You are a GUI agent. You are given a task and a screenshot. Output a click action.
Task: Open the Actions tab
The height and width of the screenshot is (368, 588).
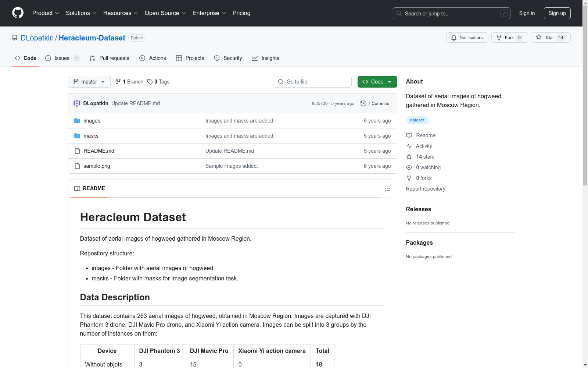click(x=153, y=58)
